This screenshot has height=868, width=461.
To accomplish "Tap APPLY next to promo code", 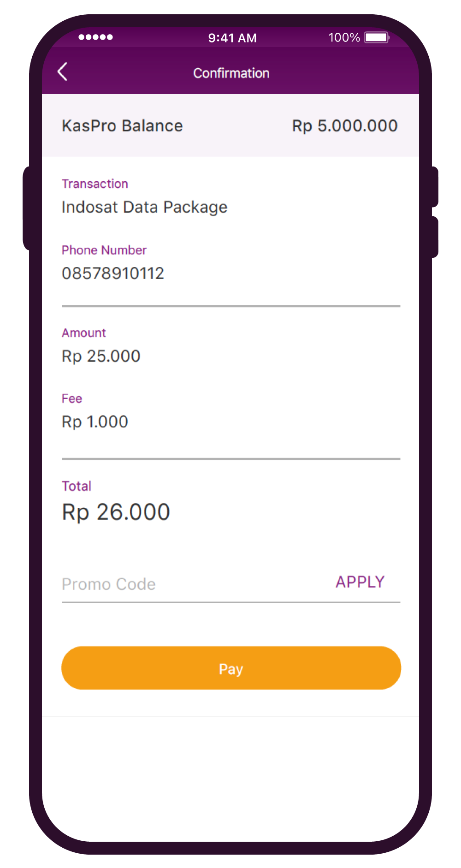I will (360, 582).
